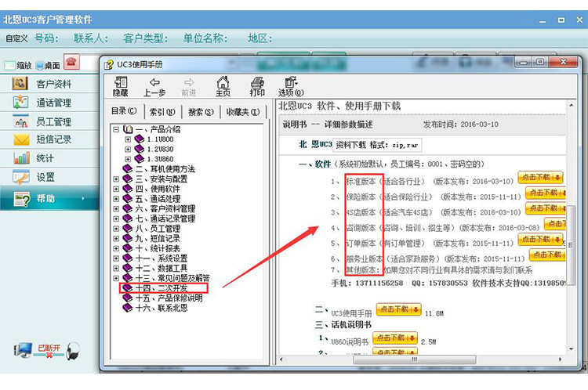
Task: Click 桌面 toolbar button
Action: click(x=48, y=66)
